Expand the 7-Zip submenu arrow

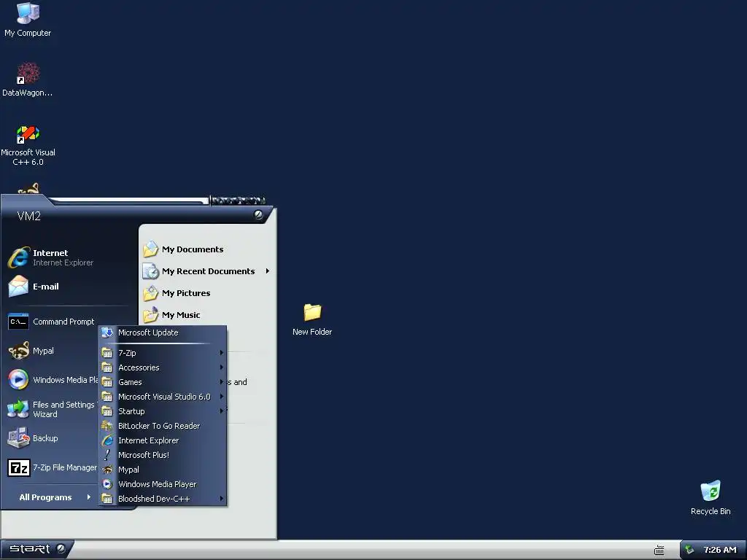[222, 352]
